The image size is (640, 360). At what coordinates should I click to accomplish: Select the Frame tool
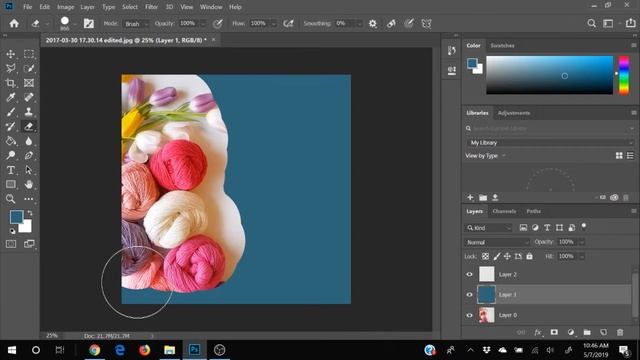tap(29, 83)
